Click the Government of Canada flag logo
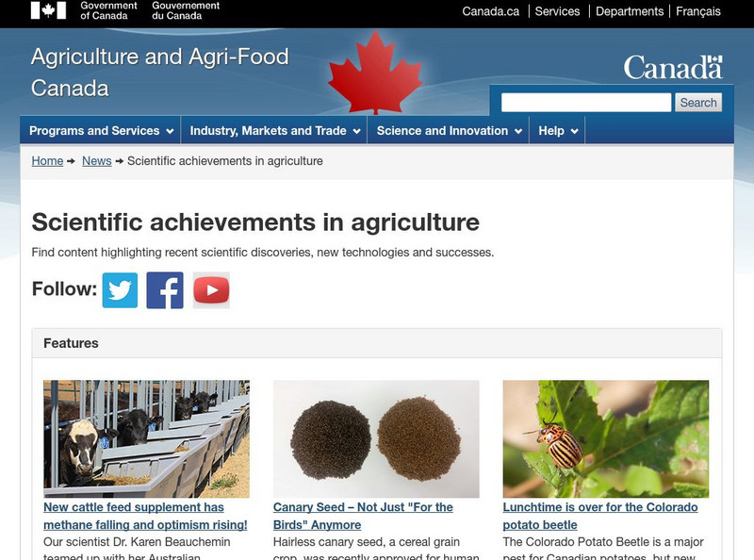The width and height of the screenshot is (754, 560). click(49, 10)
